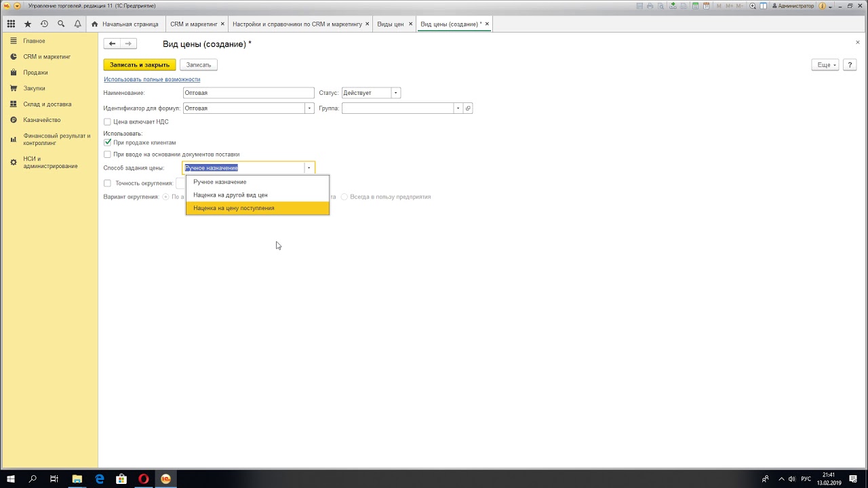
Task: Open the volume control in the system tray
Action: [792, 479]
